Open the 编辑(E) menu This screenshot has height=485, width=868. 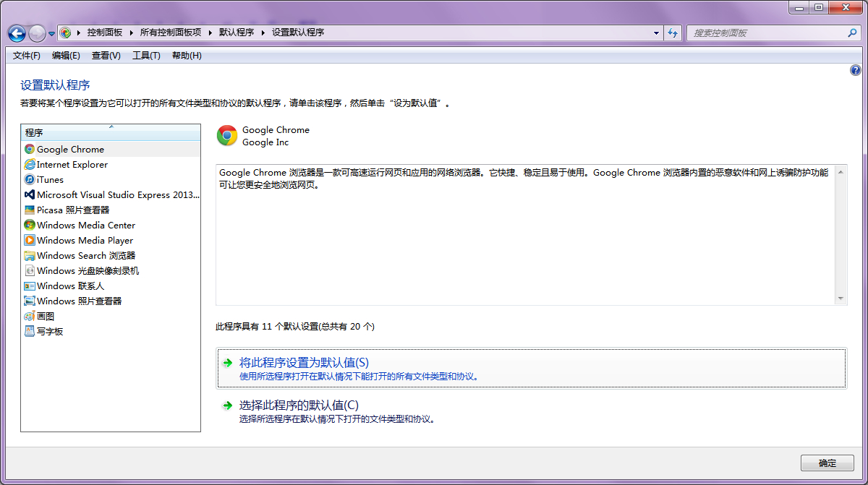(66, 56)
